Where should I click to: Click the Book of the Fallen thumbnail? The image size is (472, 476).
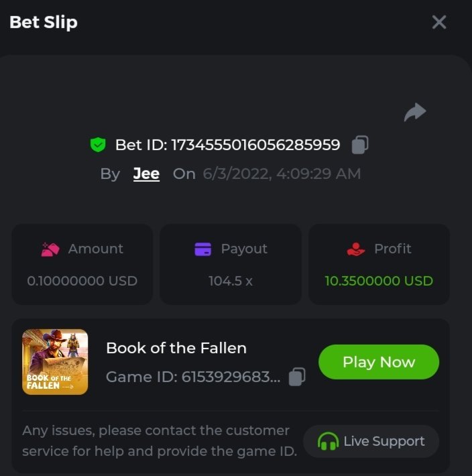pos(55,361)
